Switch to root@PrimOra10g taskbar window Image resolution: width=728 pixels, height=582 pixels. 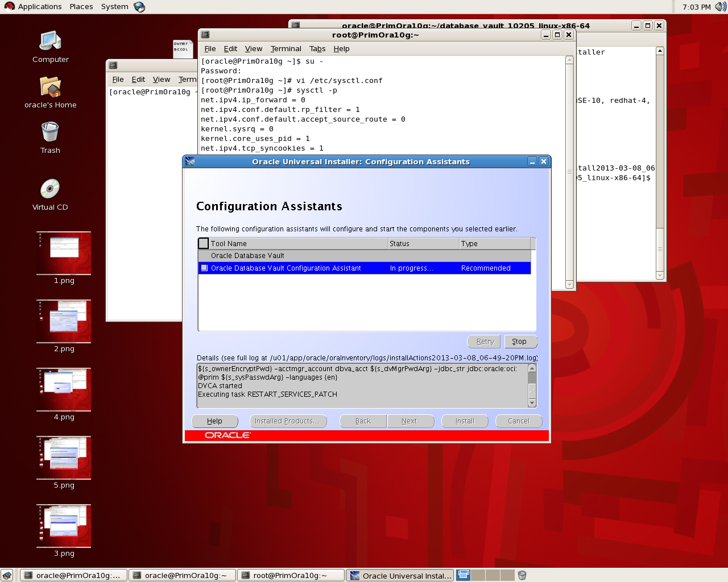[x=290, y=575]
